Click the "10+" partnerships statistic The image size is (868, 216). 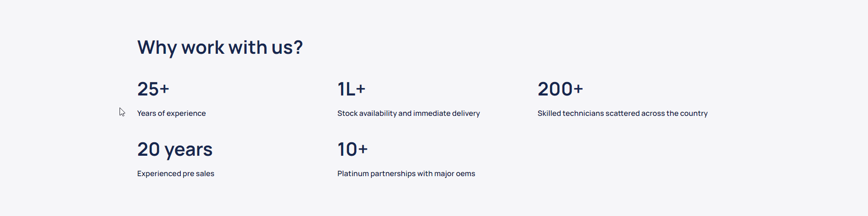(352, 150)
